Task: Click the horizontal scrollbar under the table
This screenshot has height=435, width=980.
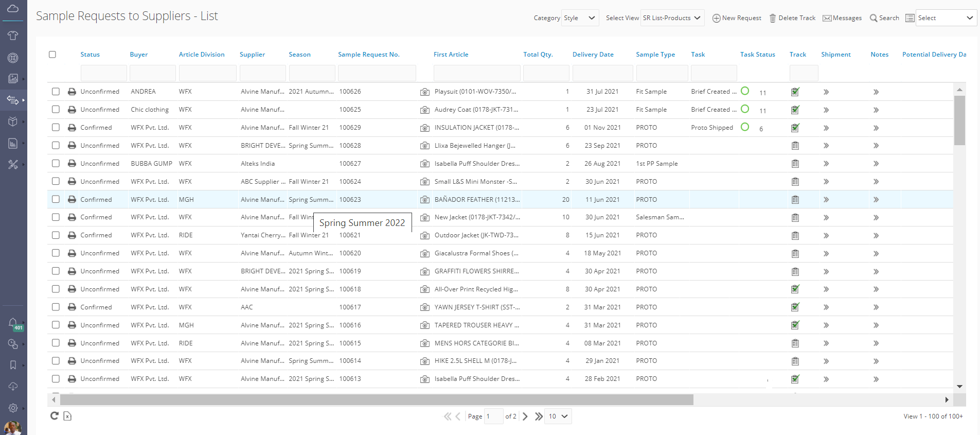Action: [377, 400]
